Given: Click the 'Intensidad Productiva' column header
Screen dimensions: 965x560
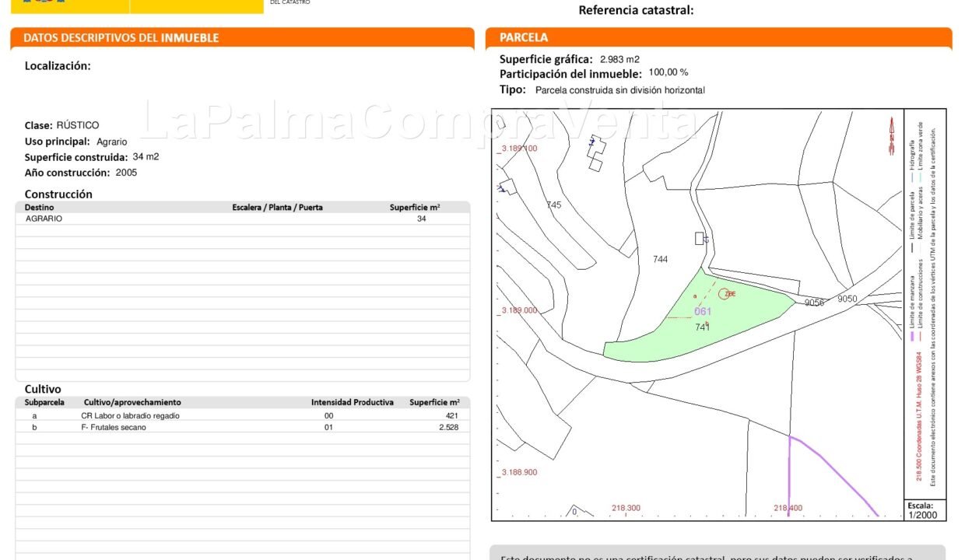Looking at the screenshot, I should pos(353,402).
